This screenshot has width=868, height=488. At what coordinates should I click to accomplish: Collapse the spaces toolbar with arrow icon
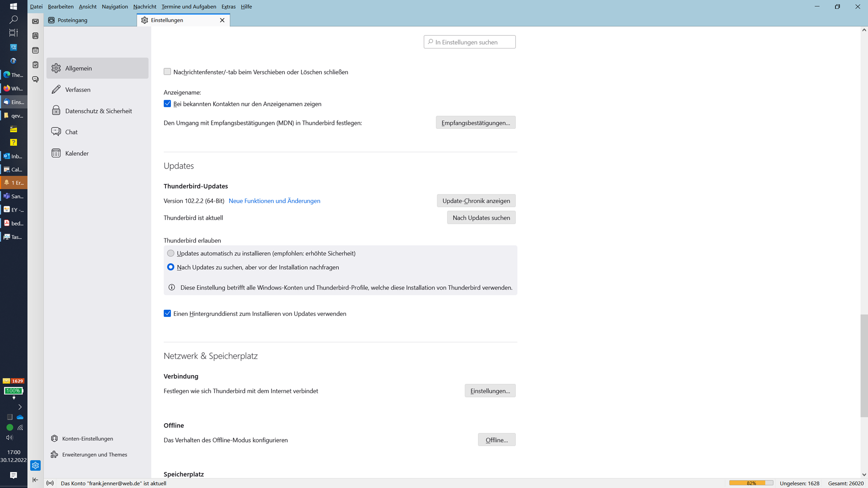pos(35,480)
